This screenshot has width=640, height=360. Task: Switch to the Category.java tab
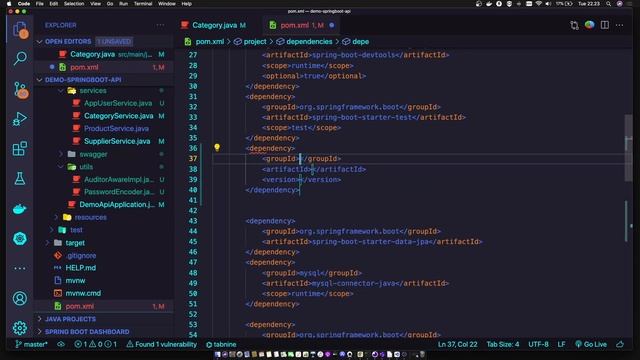[x=214, y=25]
